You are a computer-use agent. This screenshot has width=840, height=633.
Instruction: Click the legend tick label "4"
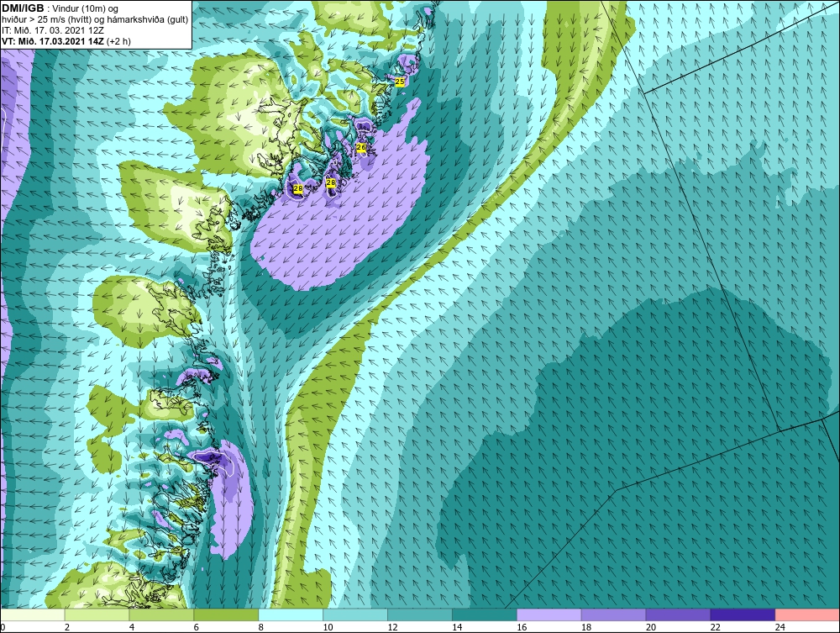[x=132, y=627]
